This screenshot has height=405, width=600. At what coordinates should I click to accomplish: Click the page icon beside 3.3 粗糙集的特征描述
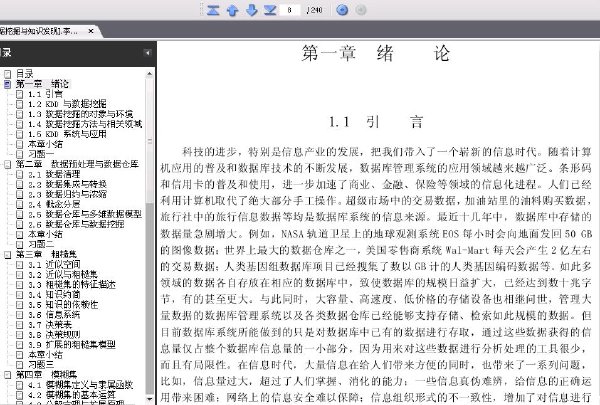click(20, 284)
